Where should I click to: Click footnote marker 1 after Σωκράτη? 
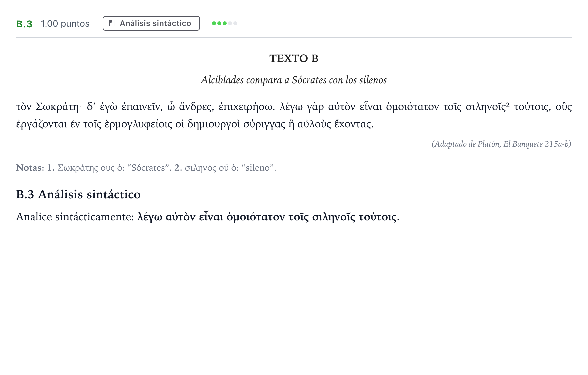81,103
